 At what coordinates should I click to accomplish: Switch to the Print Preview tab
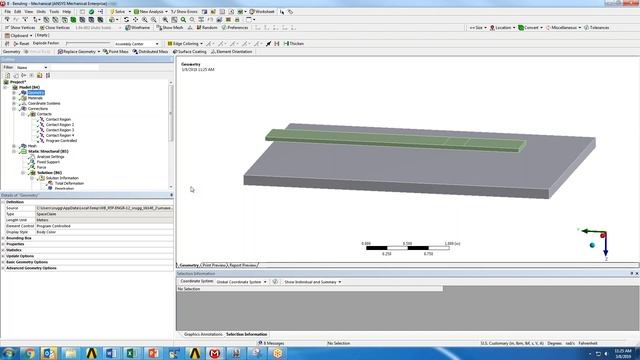pyautogui.click(x=214, y=265)
